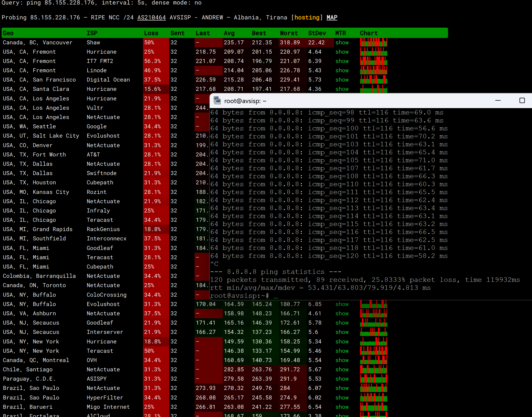Select the "Colombia, Barranquilla" geo cell
Image resolution: width=532 pixels, height=417 pixels.
tap(39, 276)
